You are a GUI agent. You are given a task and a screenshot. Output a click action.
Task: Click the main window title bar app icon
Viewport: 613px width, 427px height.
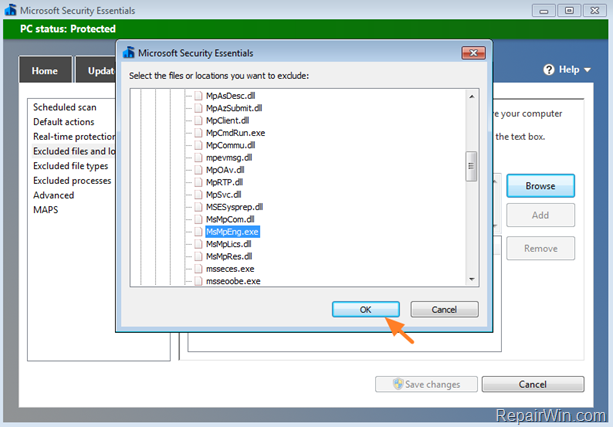[11, 10]
